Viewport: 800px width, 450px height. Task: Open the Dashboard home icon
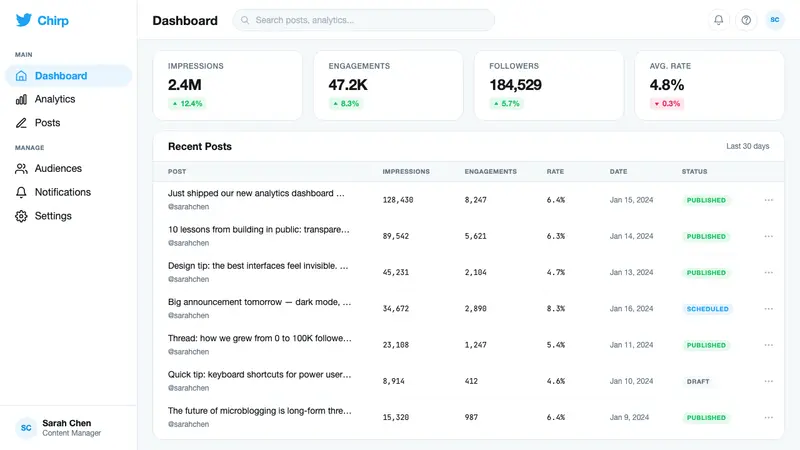click(21, 76)
